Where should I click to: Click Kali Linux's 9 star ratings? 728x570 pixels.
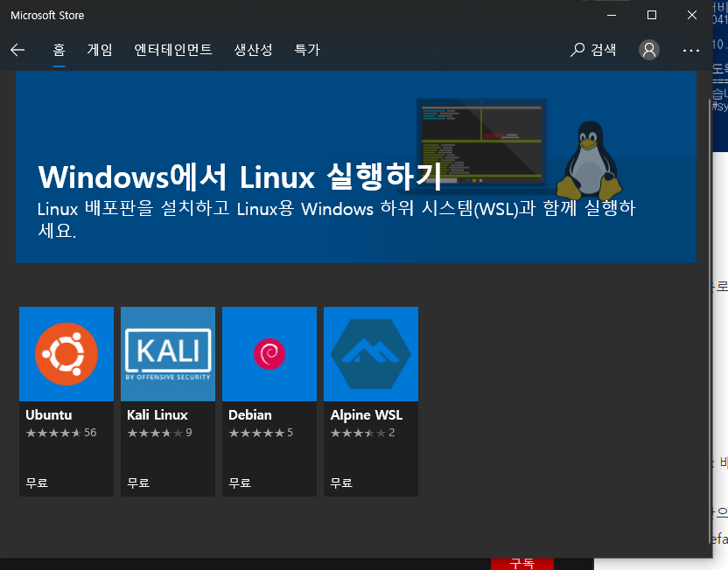point(159,433)
